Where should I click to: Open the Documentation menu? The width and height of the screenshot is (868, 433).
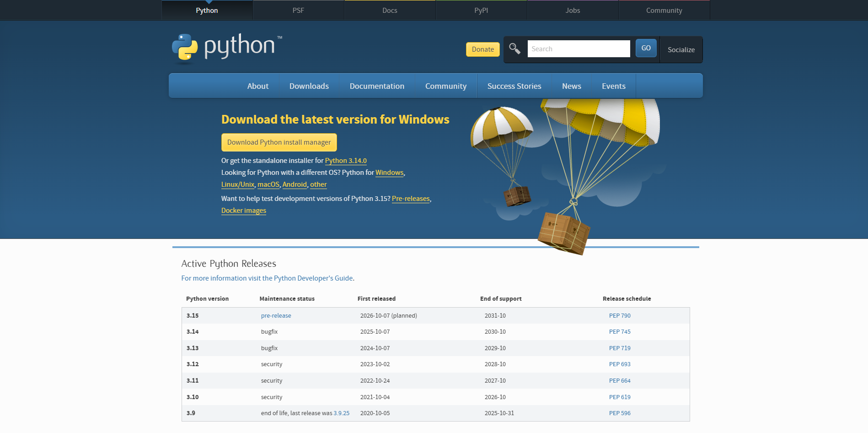[x=376, y=86]
